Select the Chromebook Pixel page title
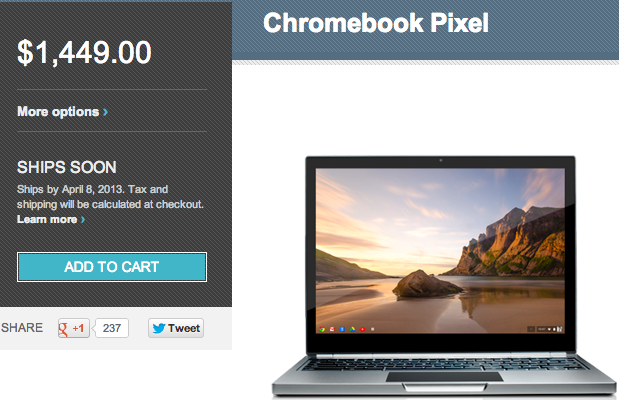This screenshot has width=619, height=400. [376, 23]
